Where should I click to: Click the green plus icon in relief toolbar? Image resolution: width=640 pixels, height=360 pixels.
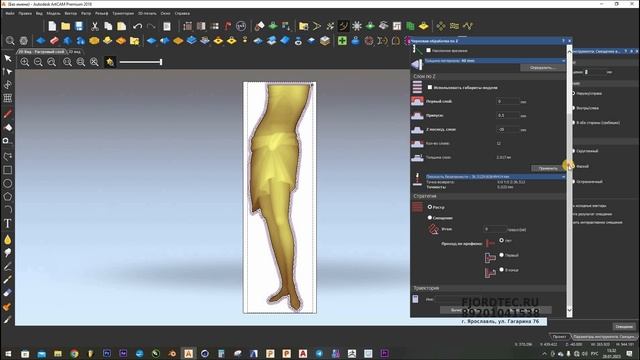click(x=342, y=40)
